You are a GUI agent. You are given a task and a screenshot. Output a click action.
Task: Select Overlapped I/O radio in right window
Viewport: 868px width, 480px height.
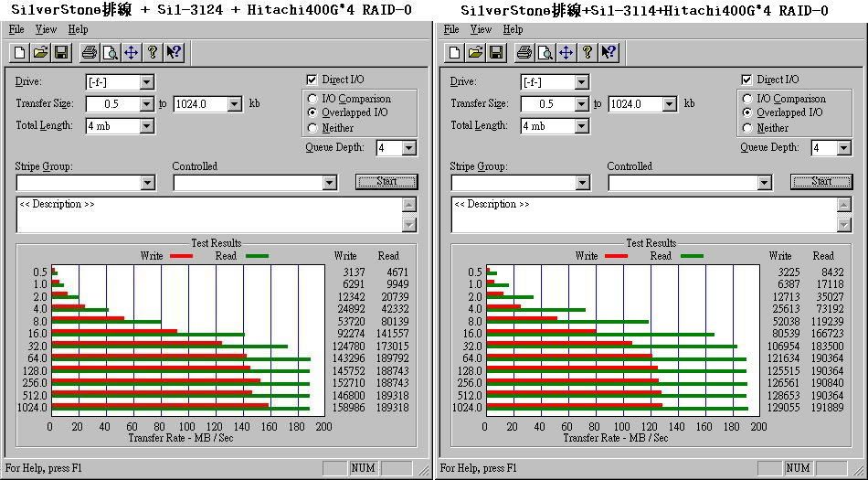[x=747, y=113]
